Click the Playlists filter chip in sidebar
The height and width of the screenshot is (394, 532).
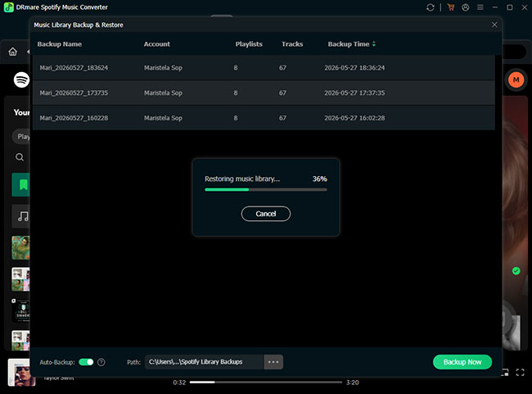coord(21,137)
